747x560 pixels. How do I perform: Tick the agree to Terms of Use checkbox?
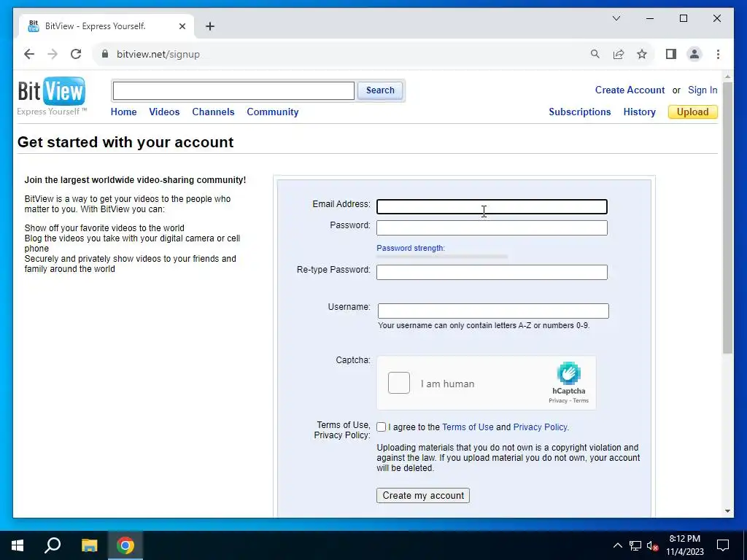pyautogui.click(x=381, y=427)
